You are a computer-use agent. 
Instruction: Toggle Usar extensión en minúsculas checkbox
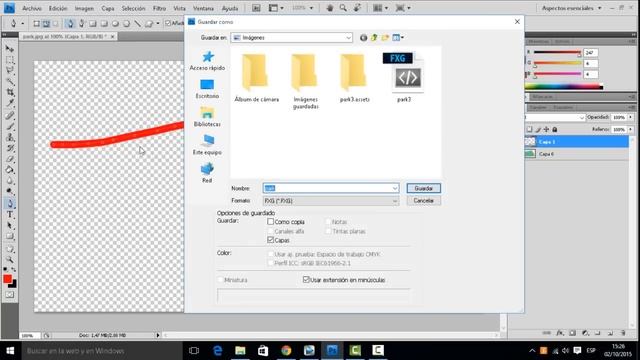[x=306, y=280]
